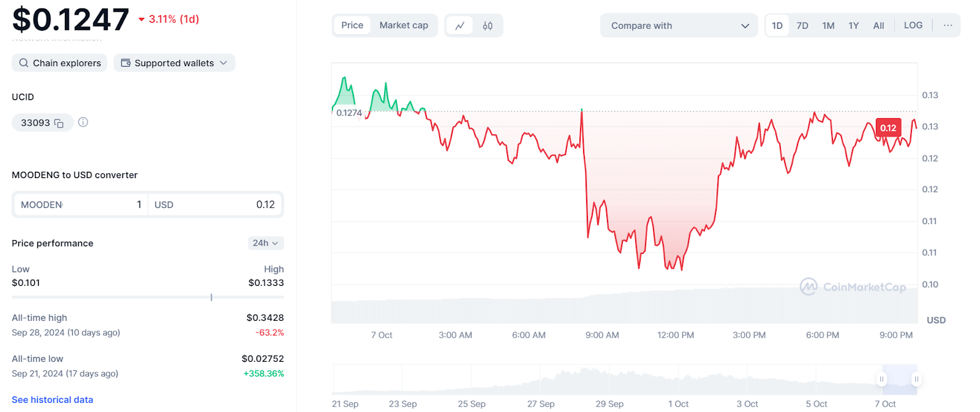This screenshot has height=412, width=980.
Task: Open the 24h price performance dropdown
Action: coord(265,243)
